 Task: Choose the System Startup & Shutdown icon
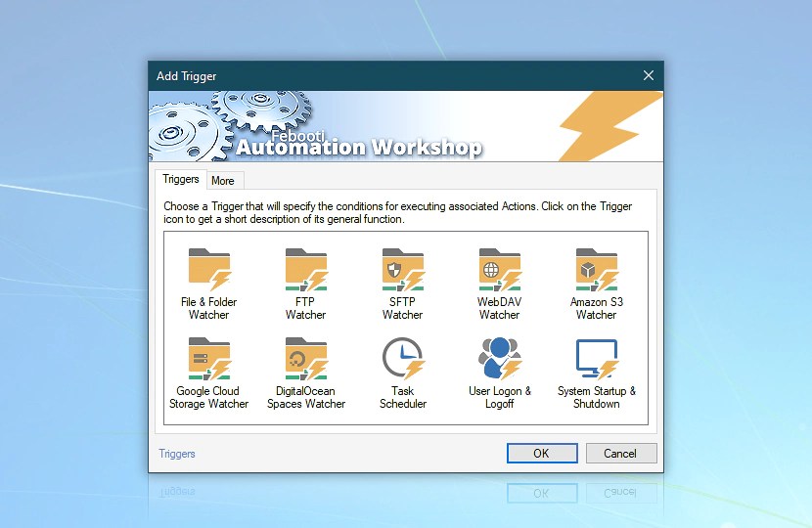click(597, 358)
